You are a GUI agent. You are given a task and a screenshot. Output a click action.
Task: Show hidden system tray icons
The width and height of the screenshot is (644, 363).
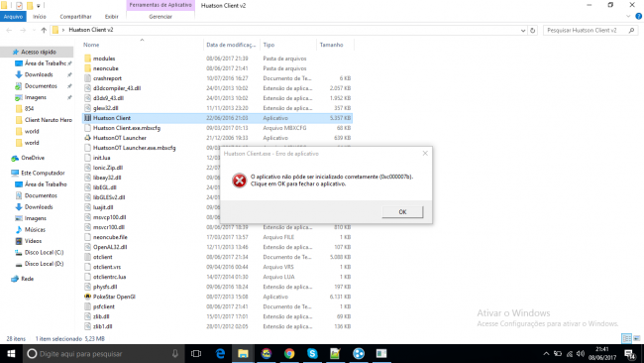[546, 353]
